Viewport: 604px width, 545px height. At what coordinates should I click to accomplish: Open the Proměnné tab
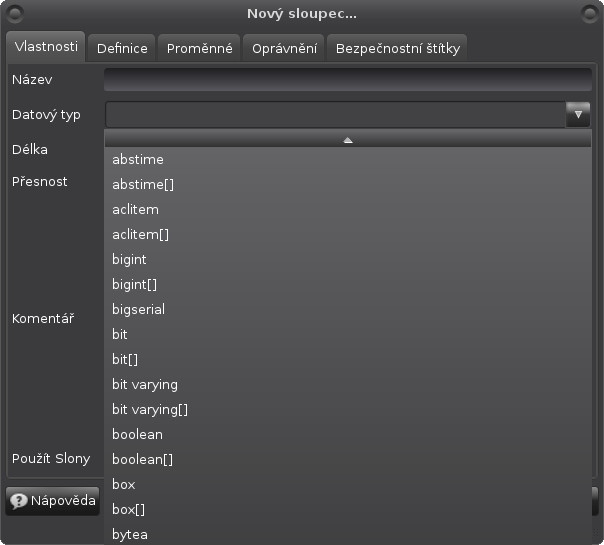pyautogui.click(x=199, y=49)
